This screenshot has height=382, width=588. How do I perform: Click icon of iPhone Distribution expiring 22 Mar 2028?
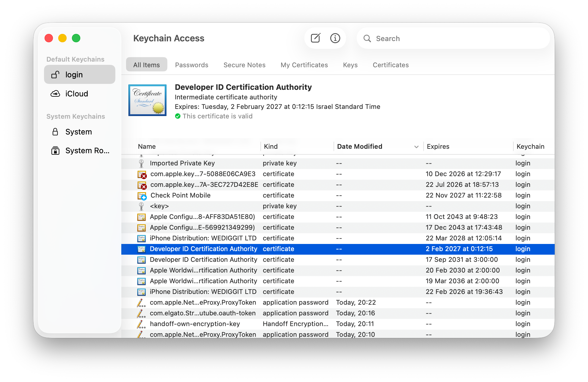[x=142, y=238]
